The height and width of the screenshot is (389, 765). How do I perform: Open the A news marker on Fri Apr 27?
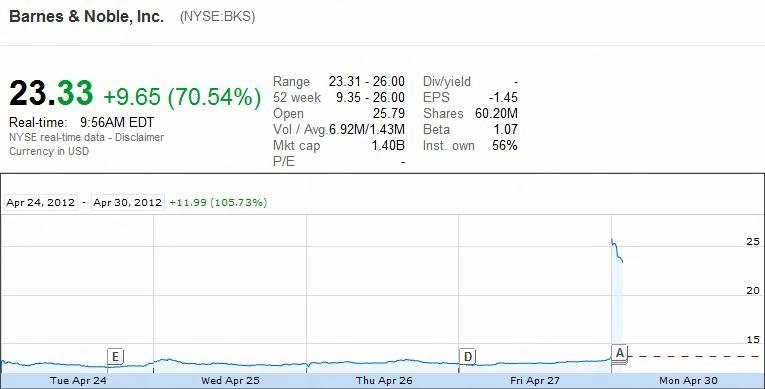pyautogui.click(x=620, y=353)
